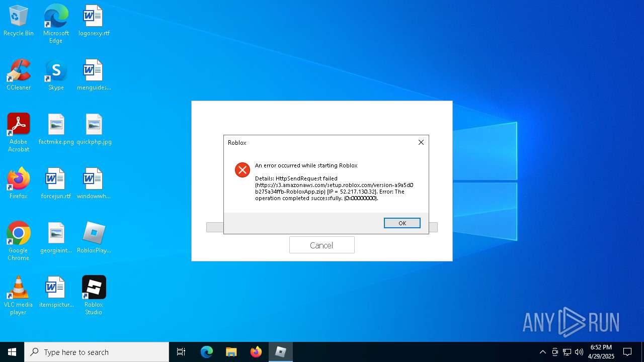Launch the Skype desktop shortcut
Screen dimensions: 644x362
[56, 75]
